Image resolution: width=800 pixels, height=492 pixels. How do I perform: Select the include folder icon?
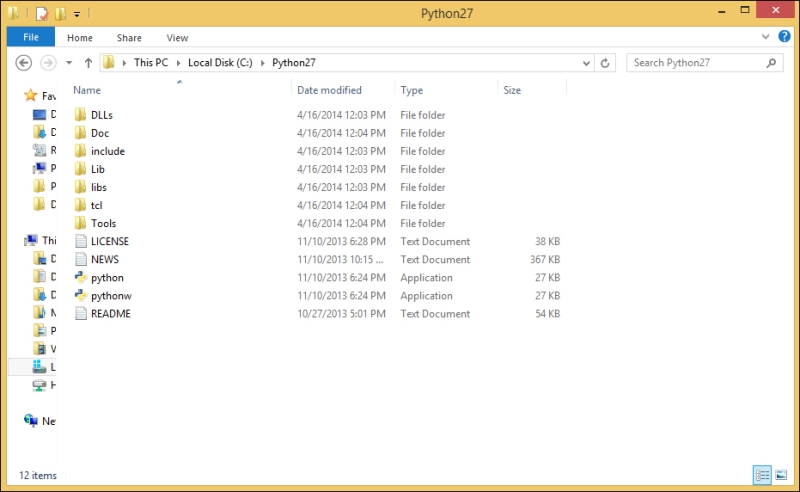(x=80, y=151)
